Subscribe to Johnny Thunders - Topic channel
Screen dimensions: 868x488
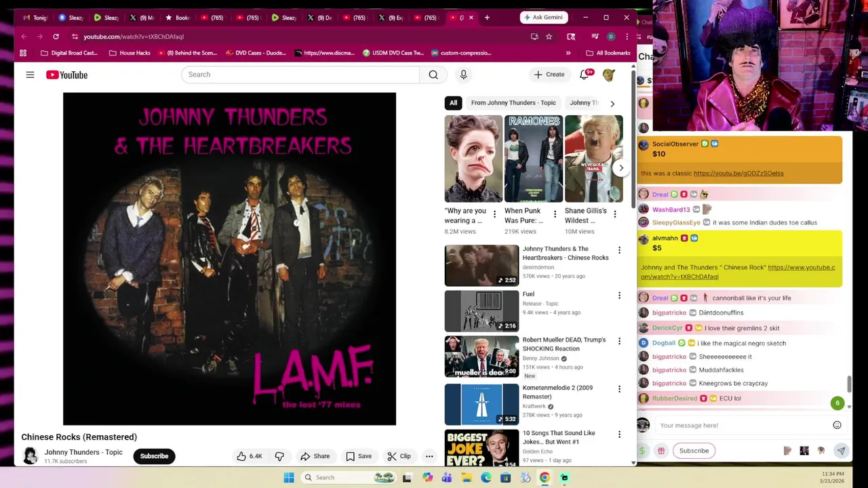tap(154, 456)
